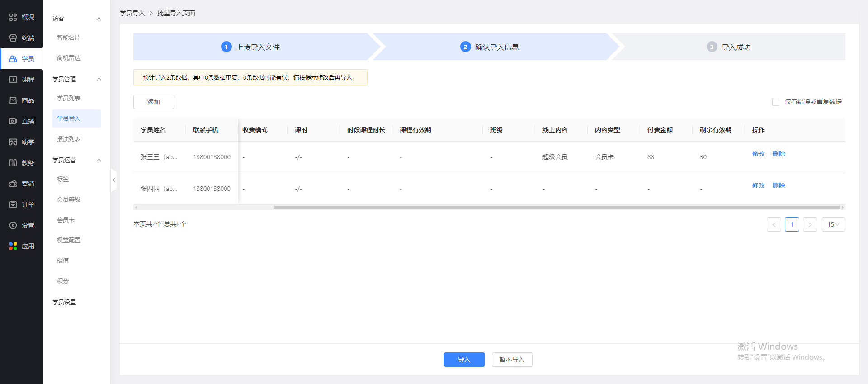
Task: Click the table horizontal scrollbar thumb
Action: [557, 208]
